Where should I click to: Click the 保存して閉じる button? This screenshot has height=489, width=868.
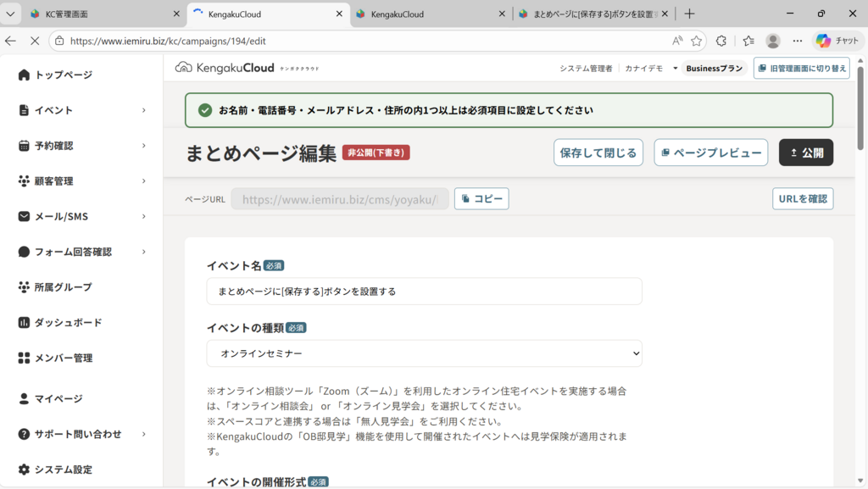tap(598, 153)
